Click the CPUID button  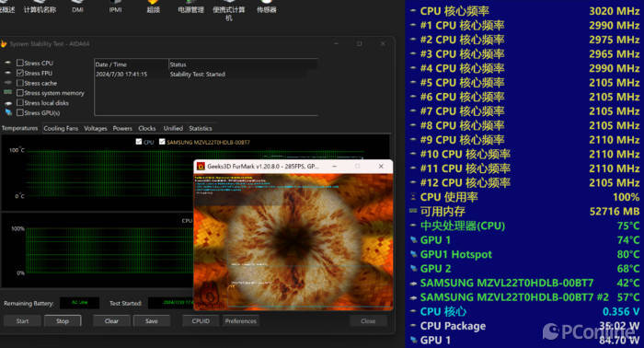tap(201, 321)
